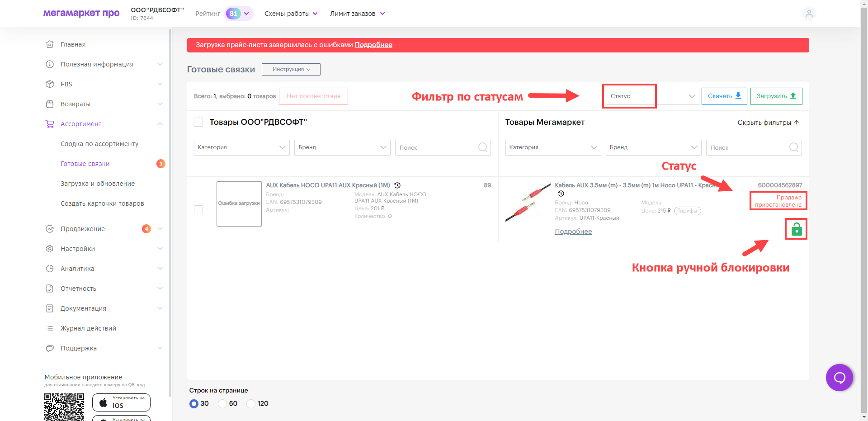Click the Документация page icon
The height and width of the screenshot is (421, 868).
pos(50,308)
